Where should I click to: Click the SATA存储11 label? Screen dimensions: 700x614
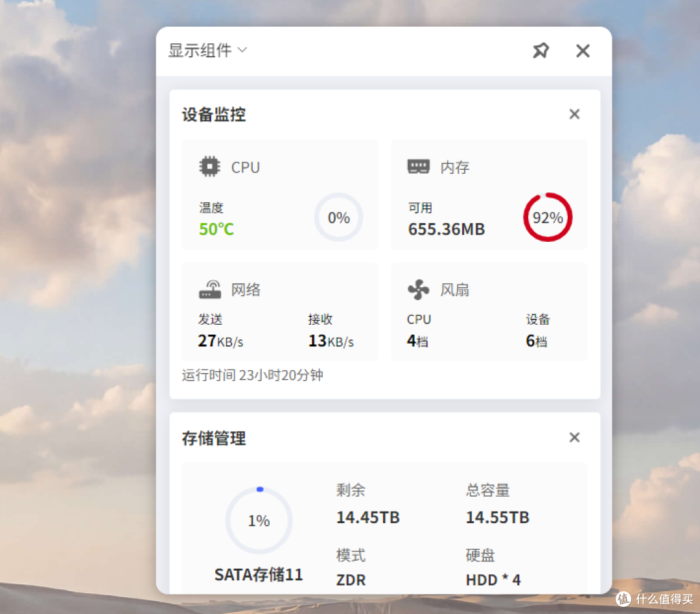point(259,574)
